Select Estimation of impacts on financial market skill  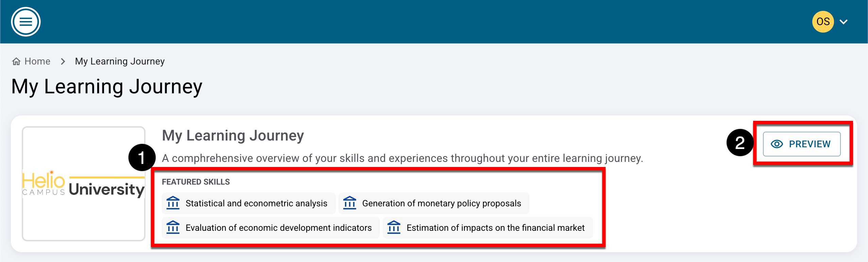pyautogui.click(x=496, y=228)
